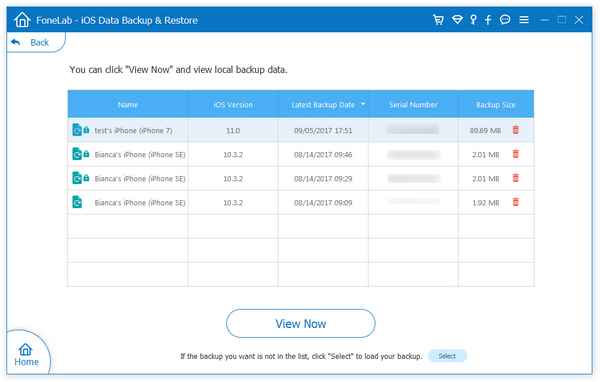Open the hamburger menu icon

pos(524,20)
